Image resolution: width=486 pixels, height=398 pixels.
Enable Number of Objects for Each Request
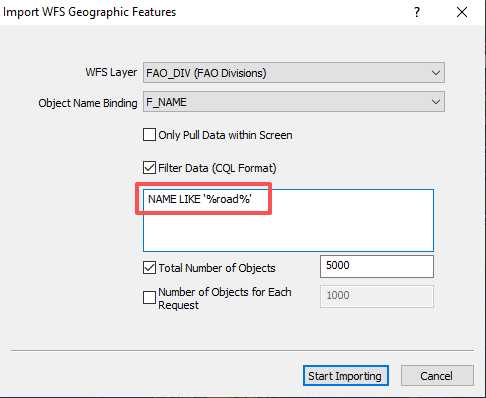[x=149, y=298]
